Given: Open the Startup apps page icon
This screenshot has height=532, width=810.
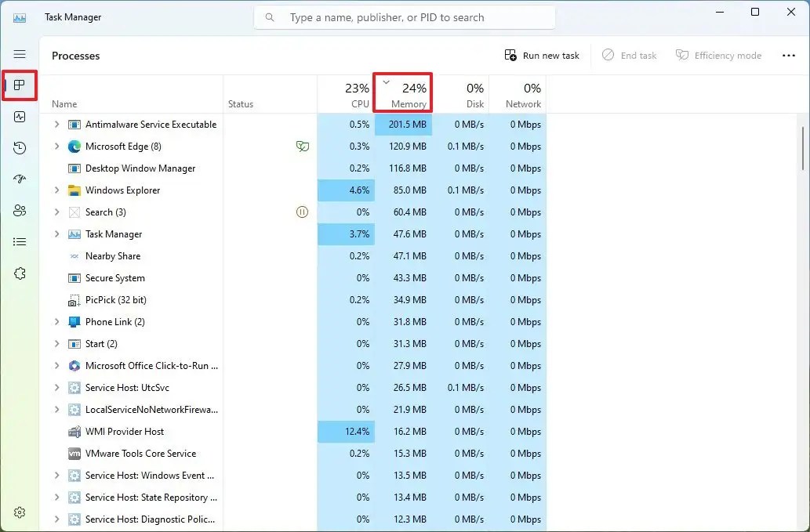Looking at the screenshot, I should (x=20, y=179).
